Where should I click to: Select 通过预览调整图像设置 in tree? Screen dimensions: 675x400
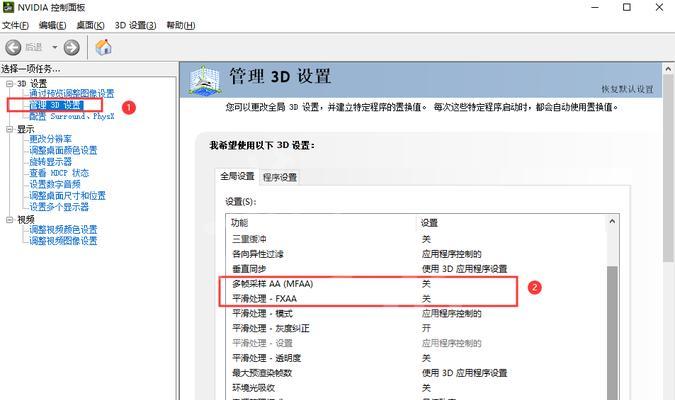point(71,93)
